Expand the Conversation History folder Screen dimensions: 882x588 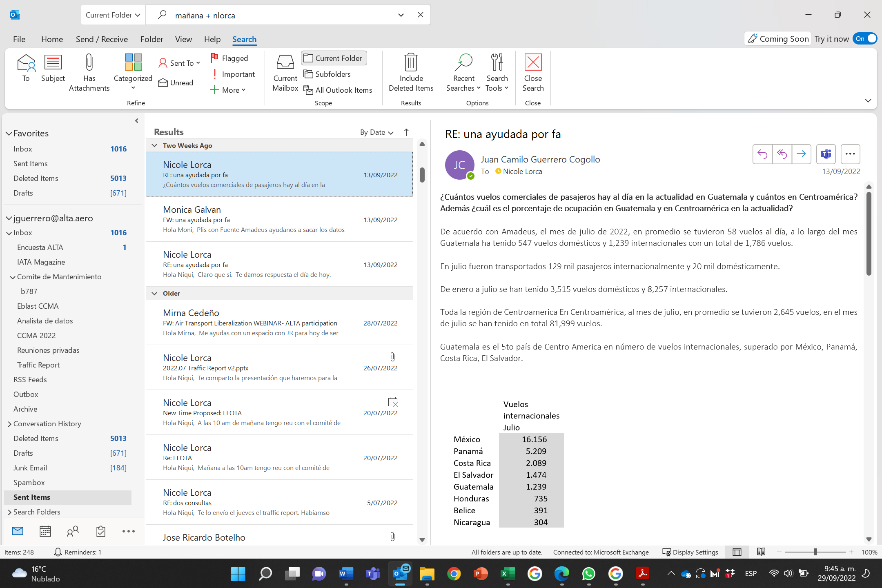pos(9,424)
